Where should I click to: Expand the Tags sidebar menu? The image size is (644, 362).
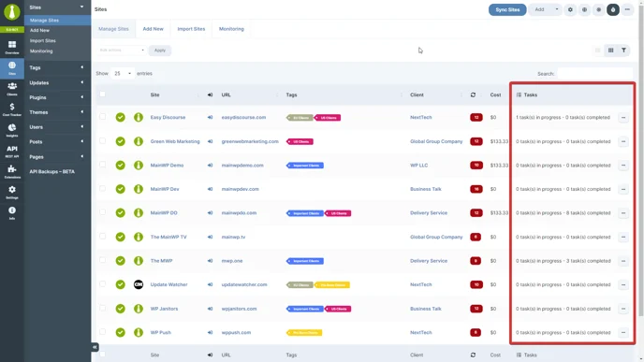[x=57, y=67]
